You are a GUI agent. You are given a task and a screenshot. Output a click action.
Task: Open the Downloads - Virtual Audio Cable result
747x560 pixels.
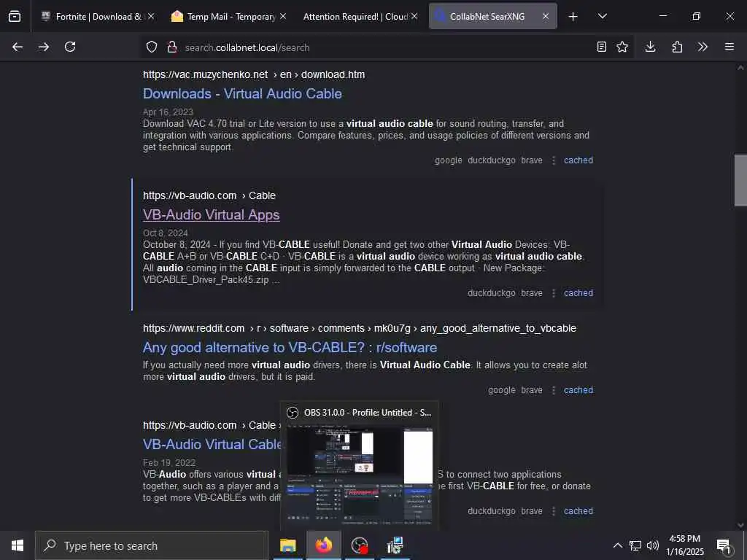coord(242,93)
